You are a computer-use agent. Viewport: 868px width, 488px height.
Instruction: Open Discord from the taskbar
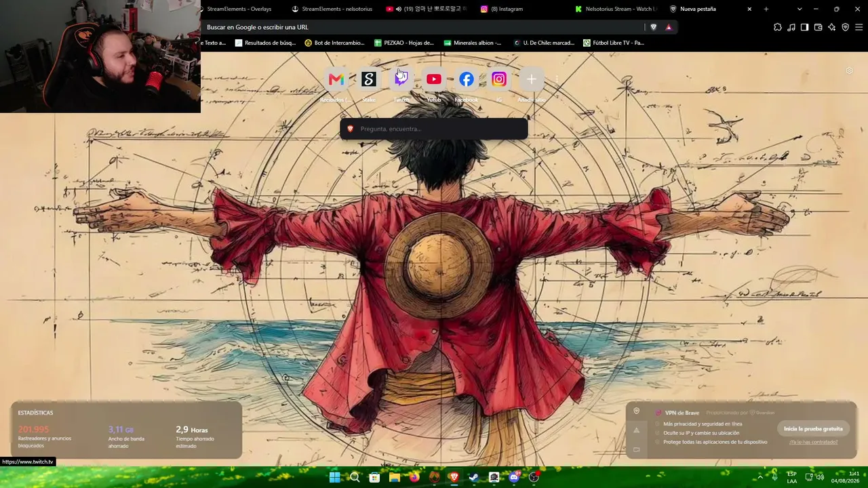[514, 477]
